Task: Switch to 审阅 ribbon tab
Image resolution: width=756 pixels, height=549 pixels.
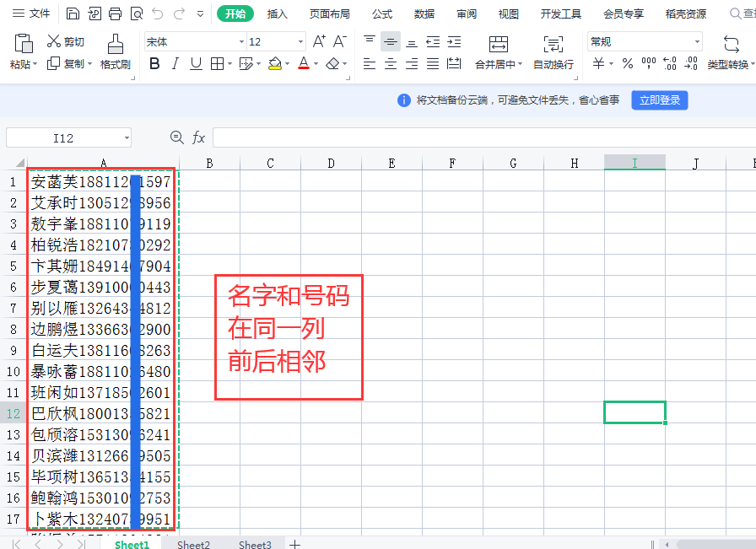Action: click(x=467, y=14)
